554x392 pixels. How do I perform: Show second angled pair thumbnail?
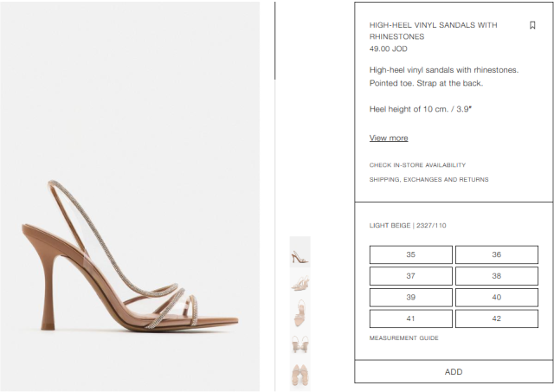(x=300, y=283)
